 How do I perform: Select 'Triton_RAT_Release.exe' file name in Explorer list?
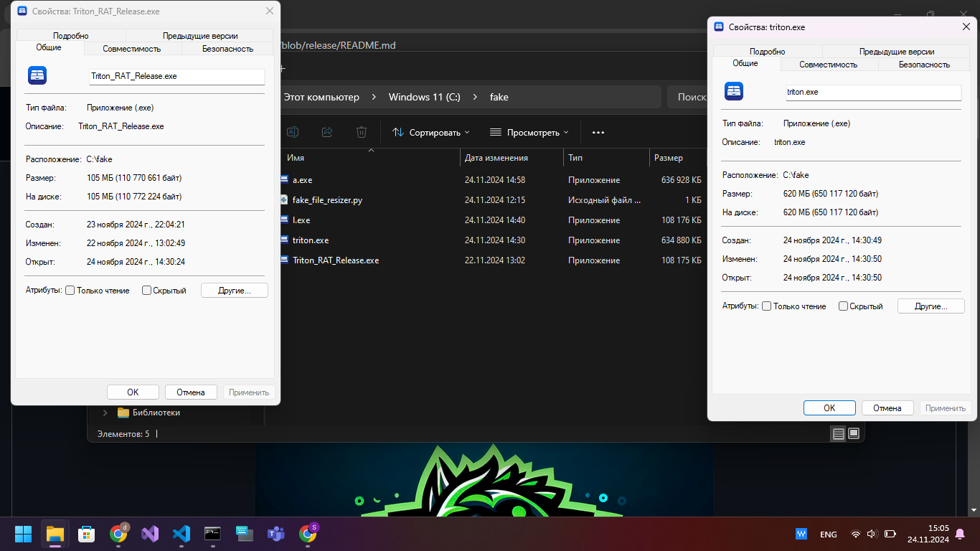click(x=336, y=260)
